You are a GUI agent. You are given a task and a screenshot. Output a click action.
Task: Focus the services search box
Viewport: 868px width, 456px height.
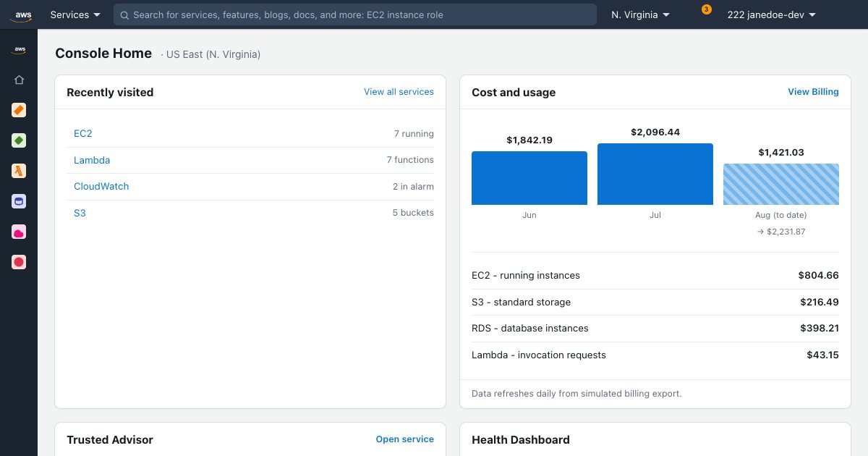(355, 14)
